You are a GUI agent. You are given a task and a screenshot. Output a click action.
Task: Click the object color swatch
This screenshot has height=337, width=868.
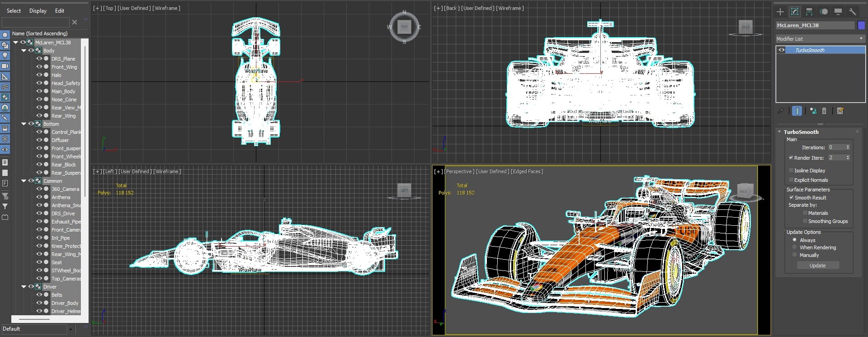coord(861,25)
